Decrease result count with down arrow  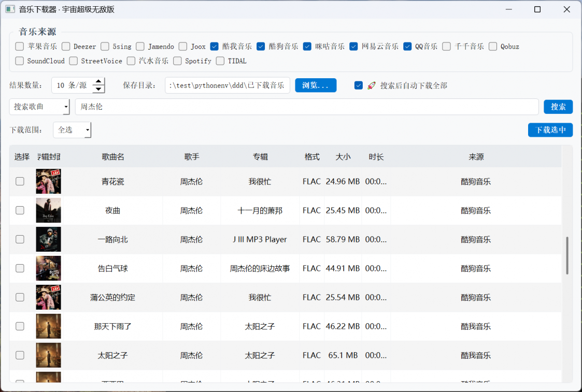pos(98,89)
